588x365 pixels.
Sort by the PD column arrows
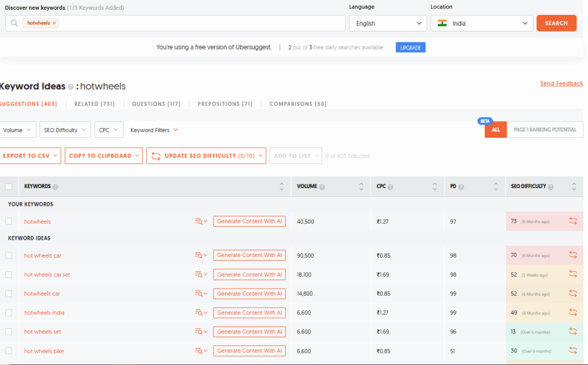coord(496,187)
